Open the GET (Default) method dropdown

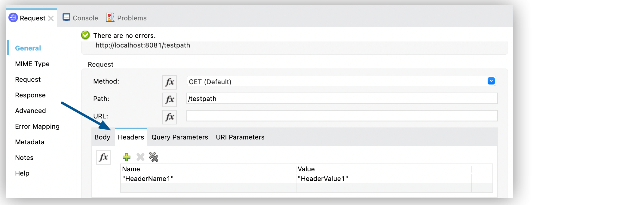tap(491, 81)
